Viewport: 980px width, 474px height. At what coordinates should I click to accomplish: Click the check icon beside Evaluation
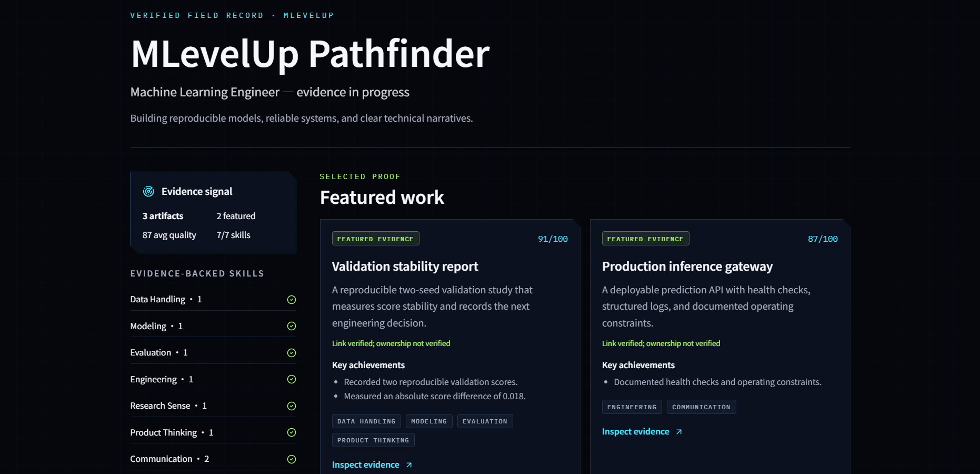click(292, 353)
